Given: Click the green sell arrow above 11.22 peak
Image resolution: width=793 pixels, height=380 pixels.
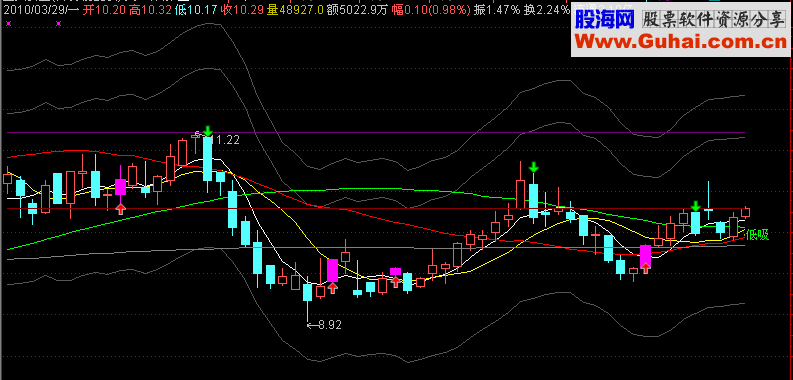Looking at the screenshot, I should point(207,131).
